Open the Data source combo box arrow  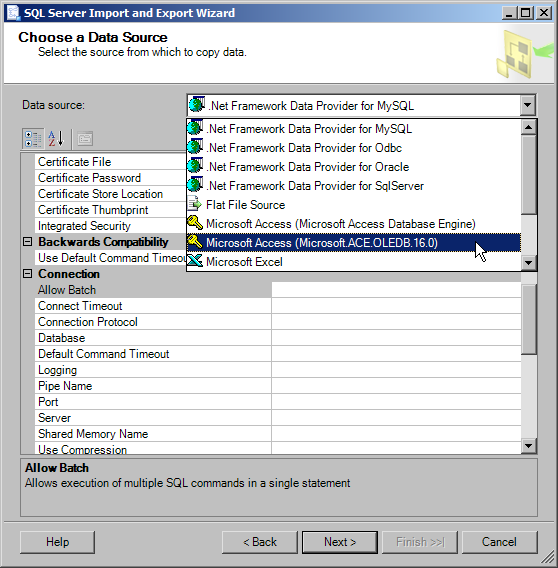(528, 105)
